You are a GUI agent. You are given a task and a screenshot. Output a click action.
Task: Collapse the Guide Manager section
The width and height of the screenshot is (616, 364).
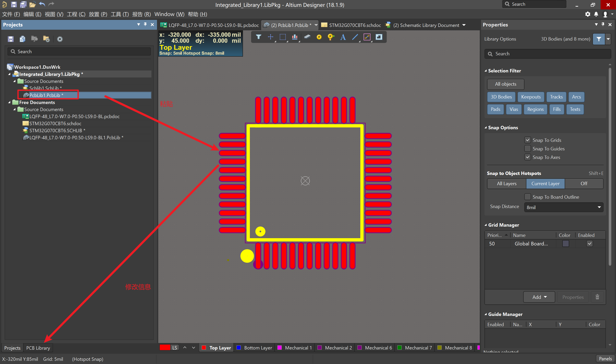click(x=485, y=314)
